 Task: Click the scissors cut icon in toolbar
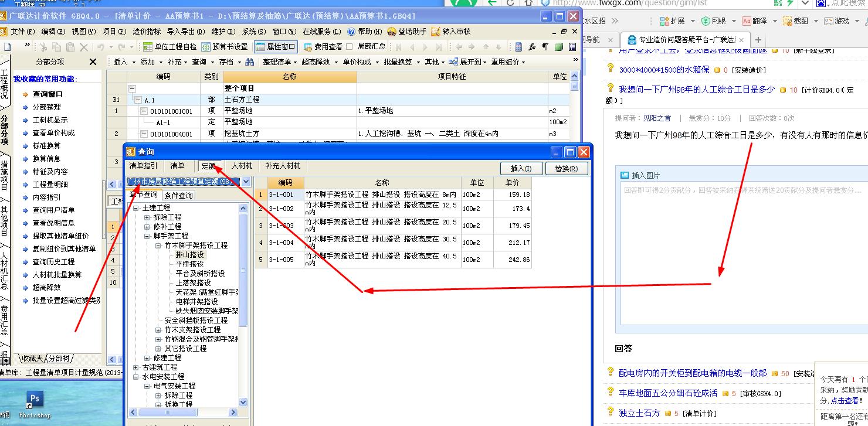click(x=45, y=47)
